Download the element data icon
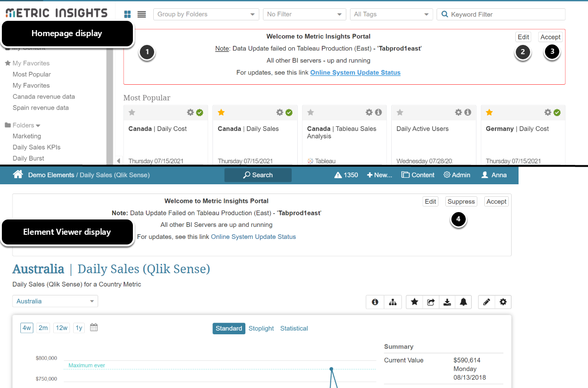Screen dimensions: 588x388 447,302
